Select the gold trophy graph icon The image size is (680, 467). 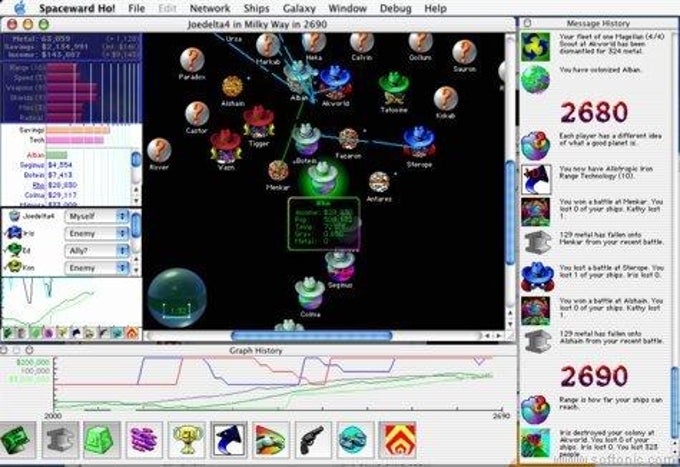186,440
